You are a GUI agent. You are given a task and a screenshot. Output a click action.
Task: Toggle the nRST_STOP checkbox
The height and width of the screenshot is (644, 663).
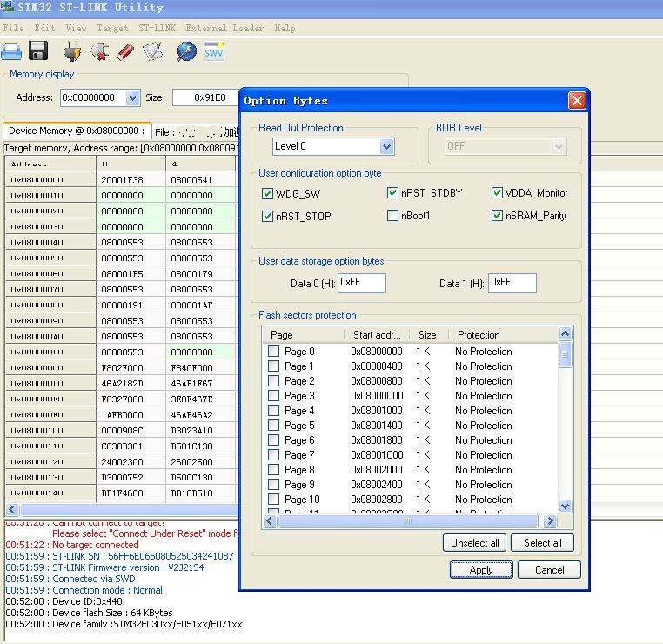point(267,216)
